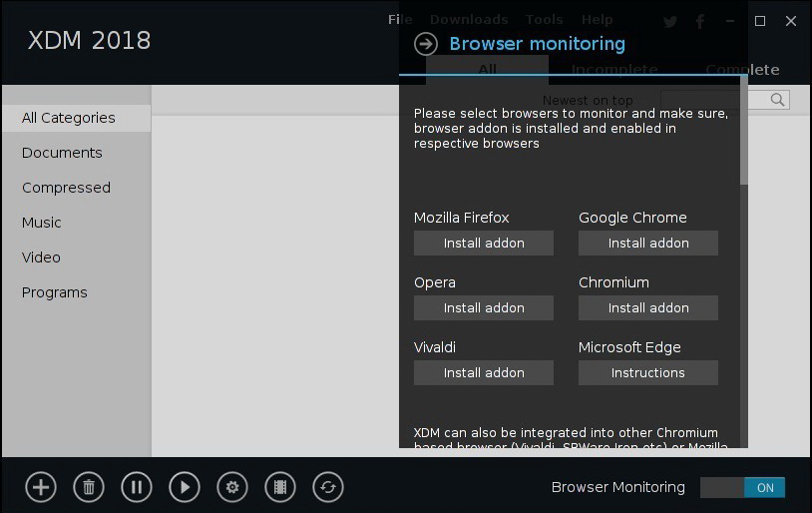The width and height of the screenshot is (812, 513).
Task: Click the back arrow next to Browser monitoring
Action: tap(426, 44)
